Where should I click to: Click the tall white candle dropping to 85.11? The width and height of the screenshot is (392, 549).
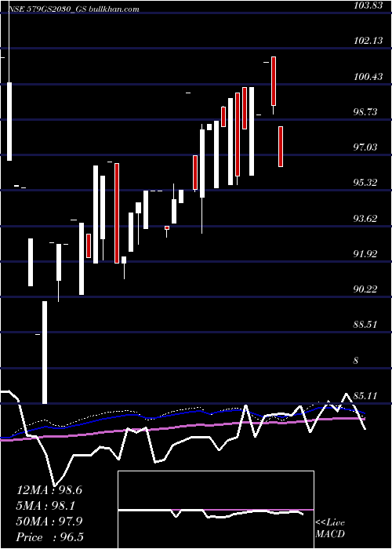[x=45, y=353]
